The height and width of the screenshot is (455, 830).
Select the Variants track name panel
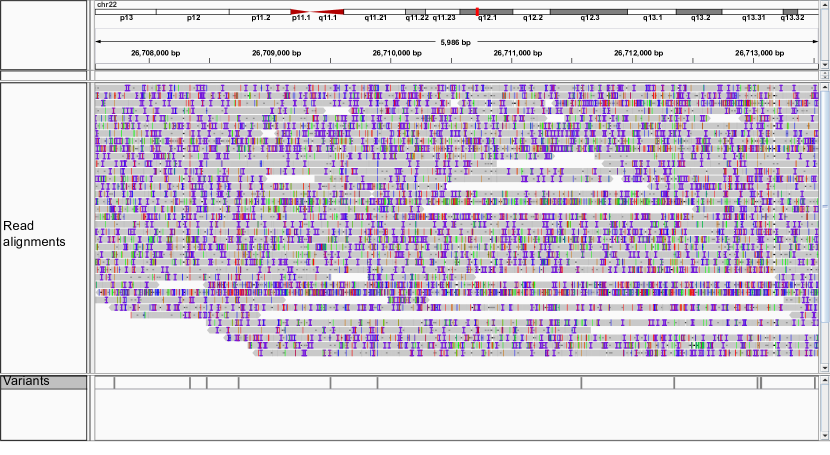(44, 382)
